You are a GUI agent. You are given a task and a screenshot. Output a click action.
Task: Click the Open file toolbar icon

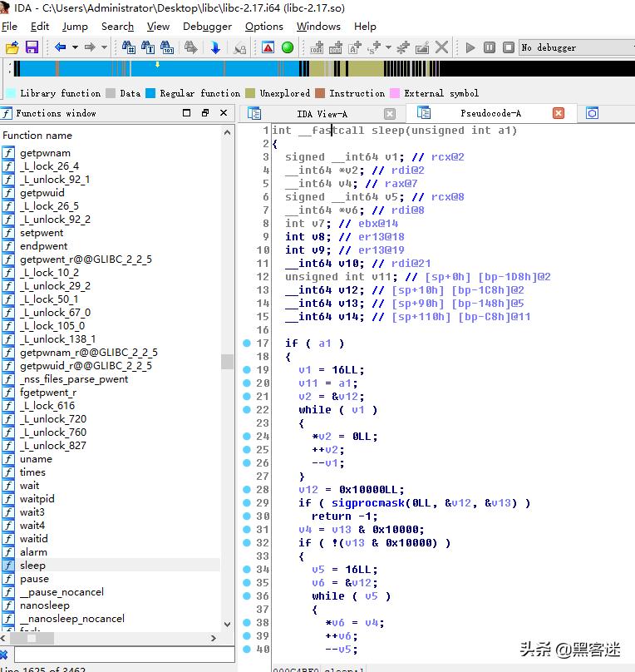(x=12, y=47)
